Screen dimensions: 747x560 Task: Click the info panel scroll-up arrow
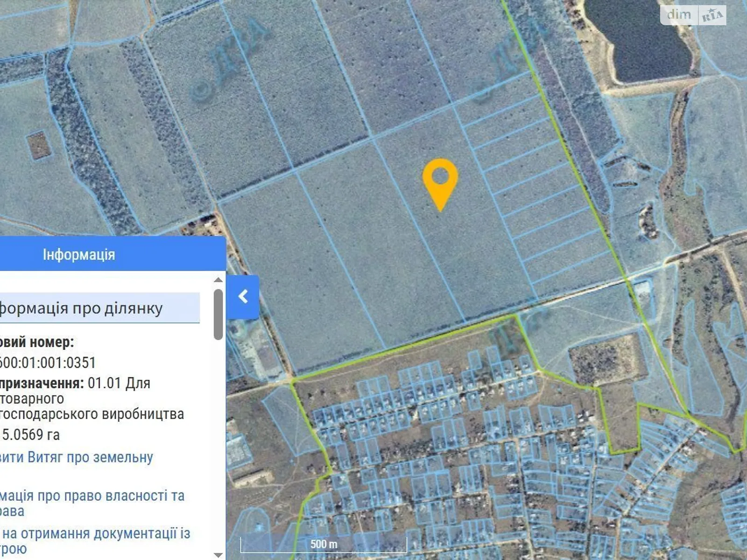pyautogui.click(x=218, y=280)
